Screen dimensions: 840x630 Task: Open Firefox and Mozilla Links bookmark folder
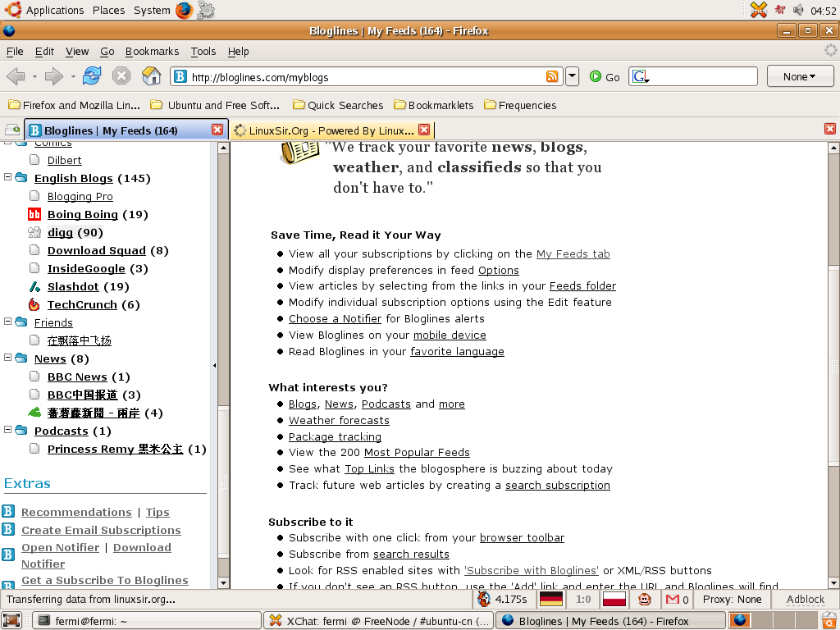point(74,105)
